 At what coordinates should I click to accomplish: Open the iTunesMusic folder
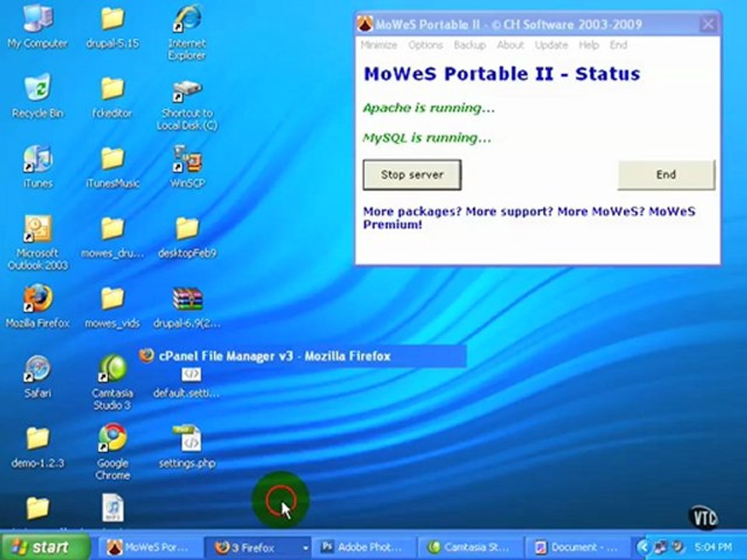click(112, 166)
